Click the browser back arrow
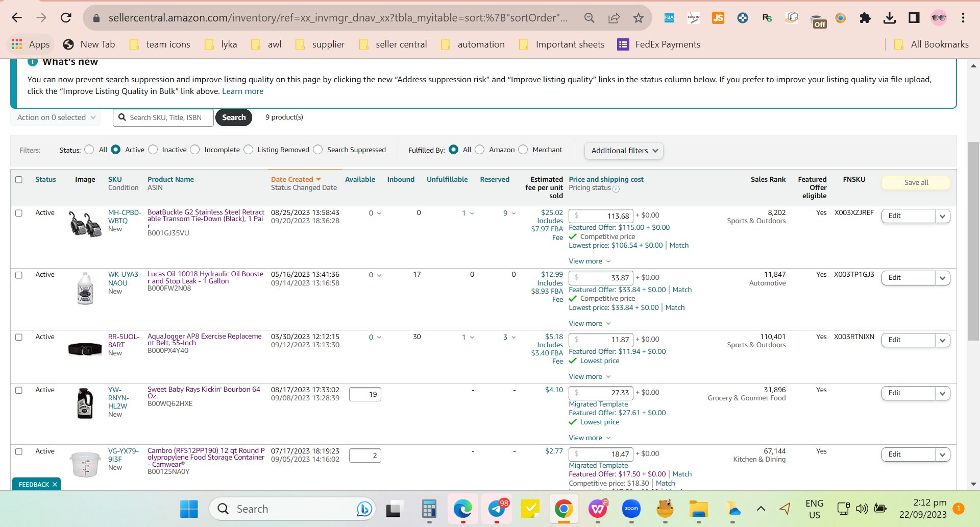980x527 pixels. point(17,18)
